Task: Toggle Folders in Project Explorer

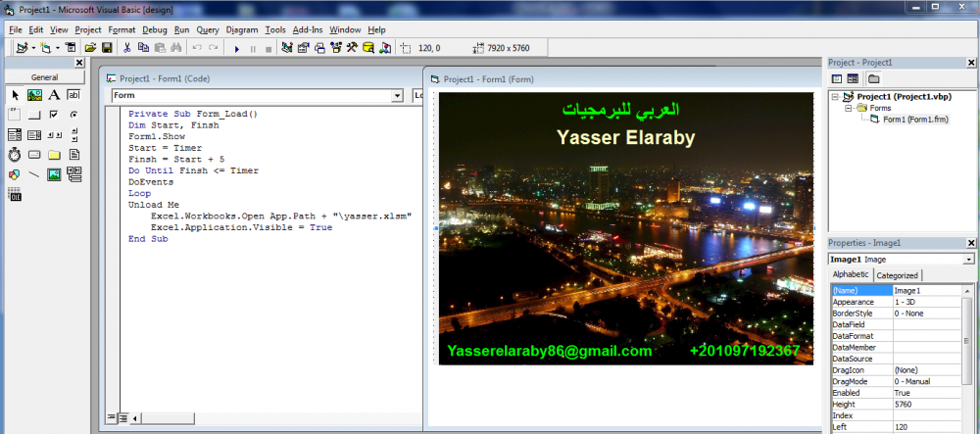Action: point(873,78)
